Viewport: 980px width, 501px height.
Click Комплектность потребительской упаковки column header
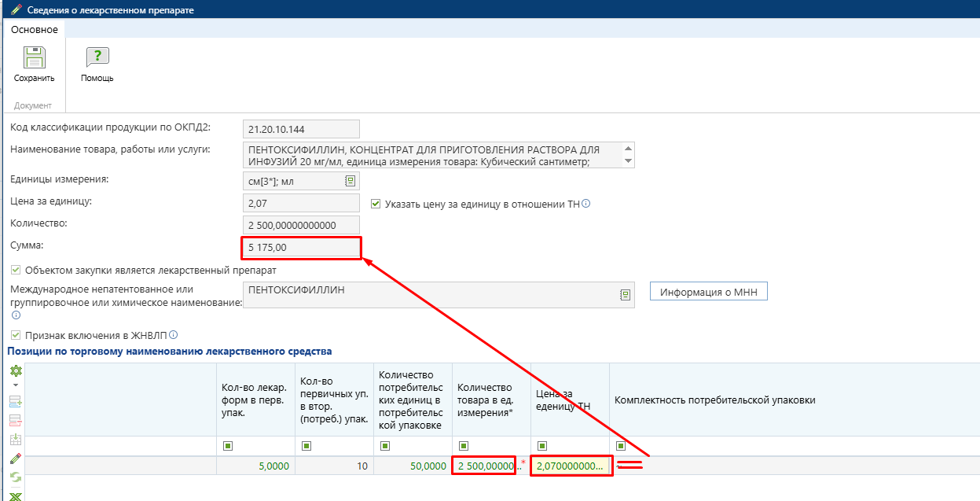click(714, 400)
